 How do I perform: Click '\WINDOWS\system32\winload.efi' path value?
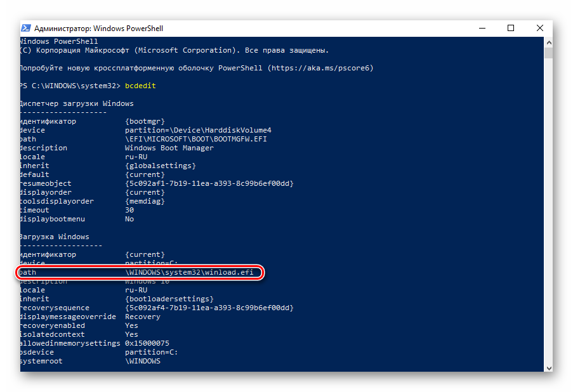click(x=189, y=273)
